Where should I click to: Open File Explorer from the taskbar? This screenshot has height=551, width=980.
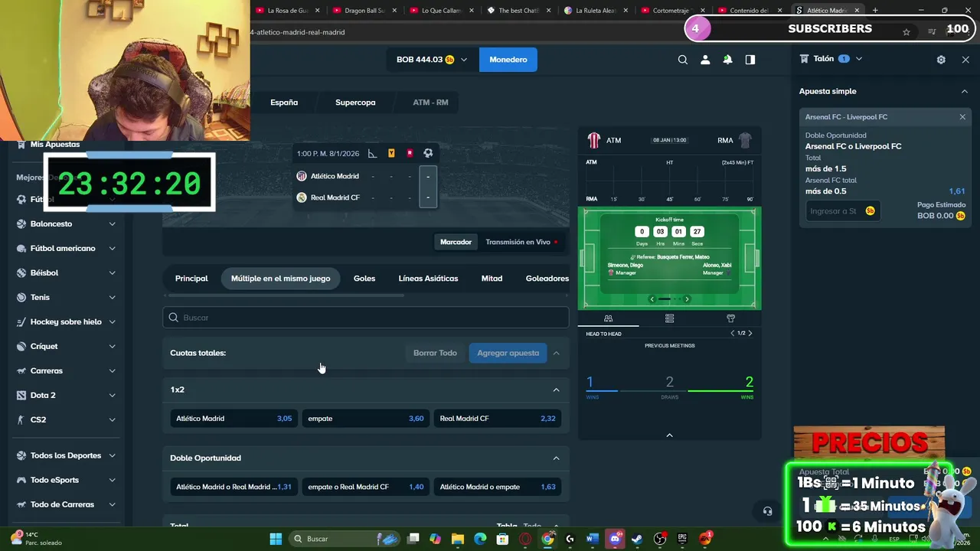pos(458,539)
